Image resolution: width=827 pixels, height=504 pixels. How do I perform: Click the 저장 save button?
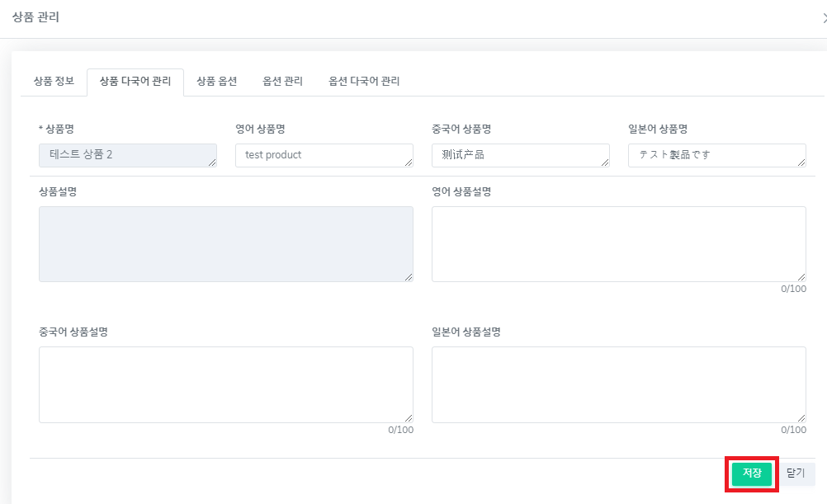pos(751,473)
